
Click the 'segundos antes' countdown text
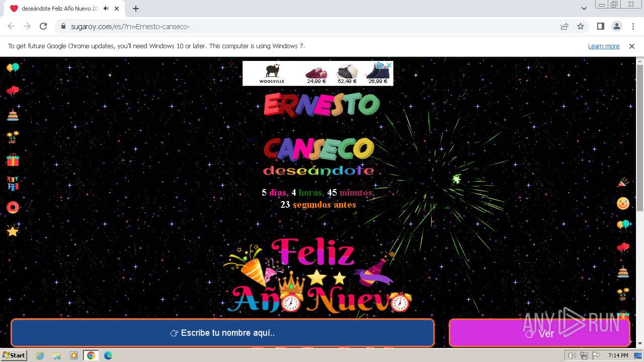324,205
